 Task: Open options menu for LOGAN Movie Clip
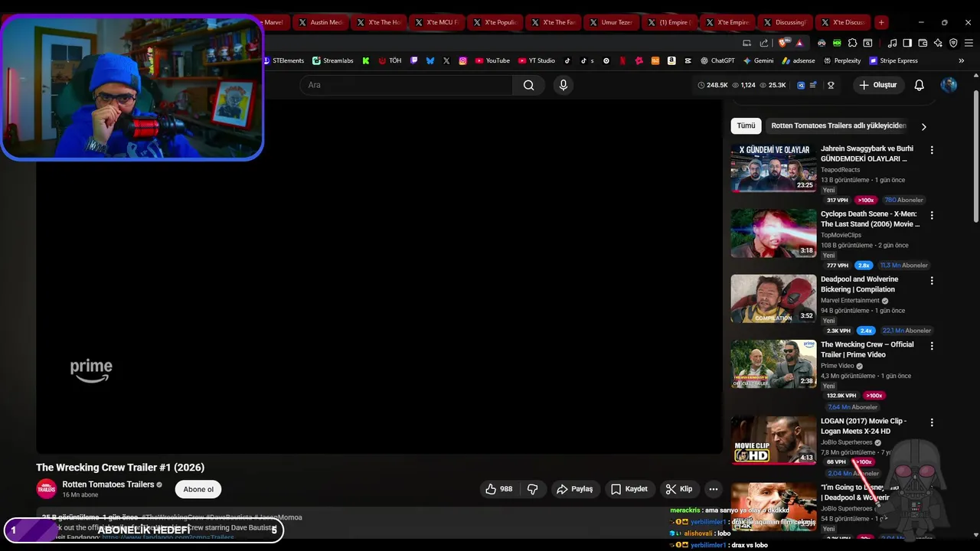tap(932, 422)
